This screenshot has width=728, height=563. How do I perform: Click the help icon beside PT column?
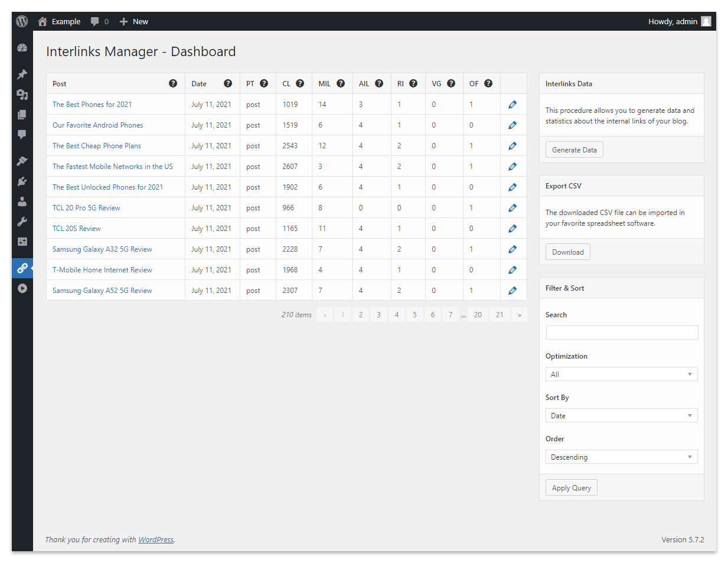(264, 83)
